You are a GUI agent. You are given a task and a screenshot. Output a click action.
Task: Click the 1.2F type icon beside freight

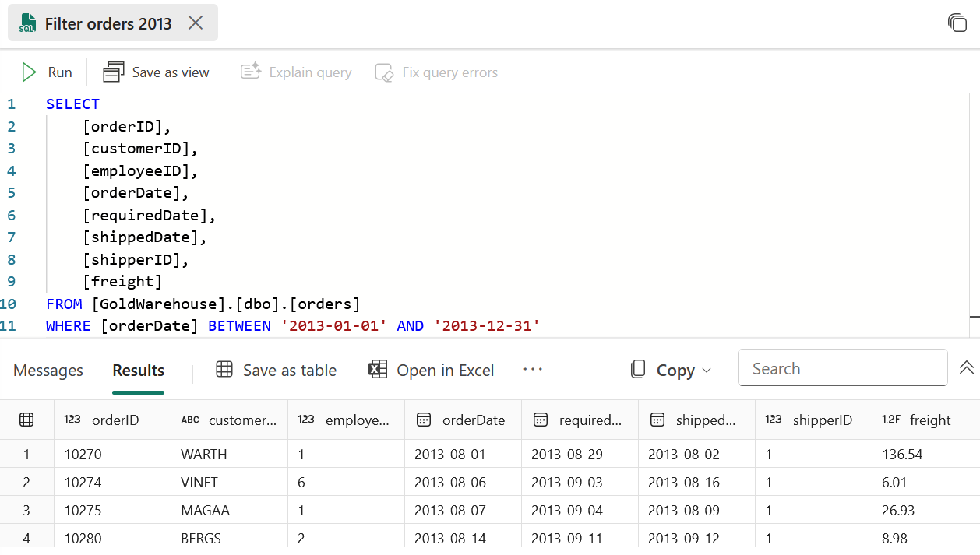(891, 420)
